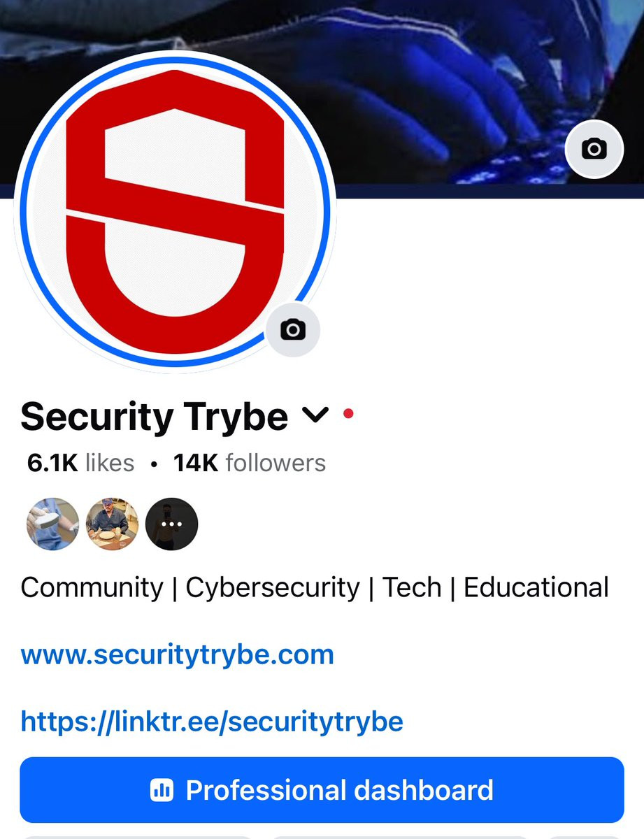Tap the red notification dot beside the page name

coord(348,414)
